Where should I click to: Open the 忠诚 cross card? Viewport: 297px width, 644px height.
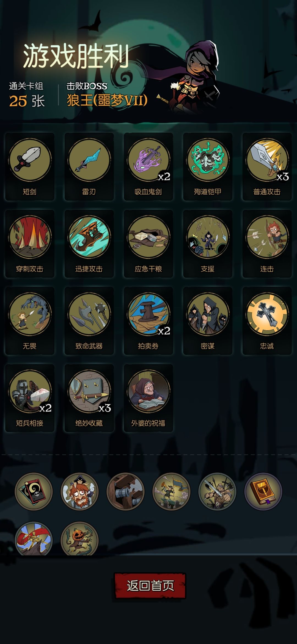pyautogui.click(x=267, y=321)
